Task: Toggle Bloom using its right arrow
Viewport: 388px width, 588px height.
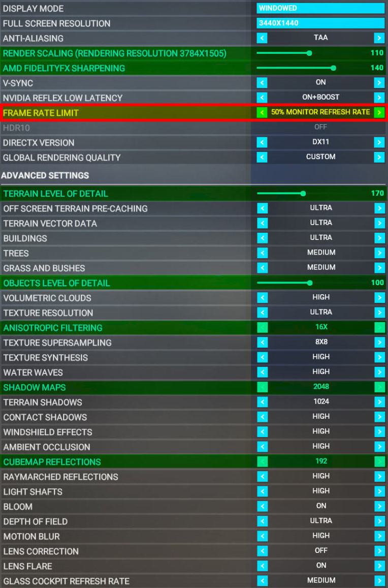Action: (x=379, y=506)
